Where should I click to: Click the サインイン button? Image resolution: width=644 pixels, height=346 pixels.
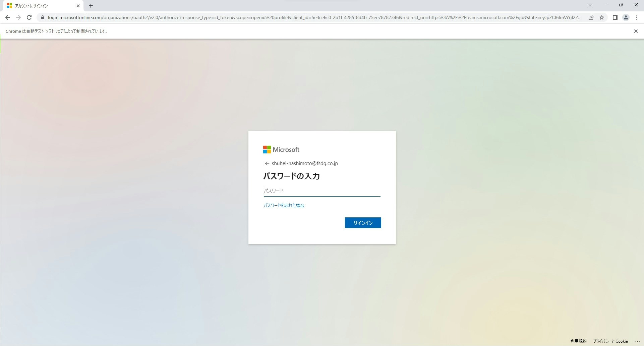tap(363, 223)
